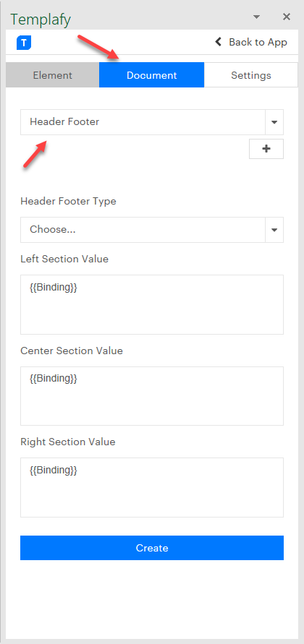This screenshot has width=304, height=644.
Task: Click the Back to App chevron icon
Action: coord(219,42)
